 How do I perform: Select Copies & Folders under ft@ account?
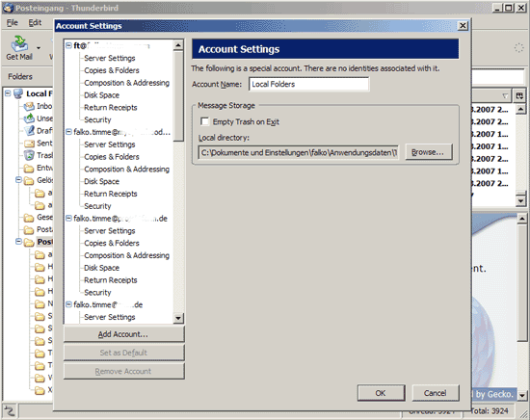pyautogui.click(x=112, y=70)
